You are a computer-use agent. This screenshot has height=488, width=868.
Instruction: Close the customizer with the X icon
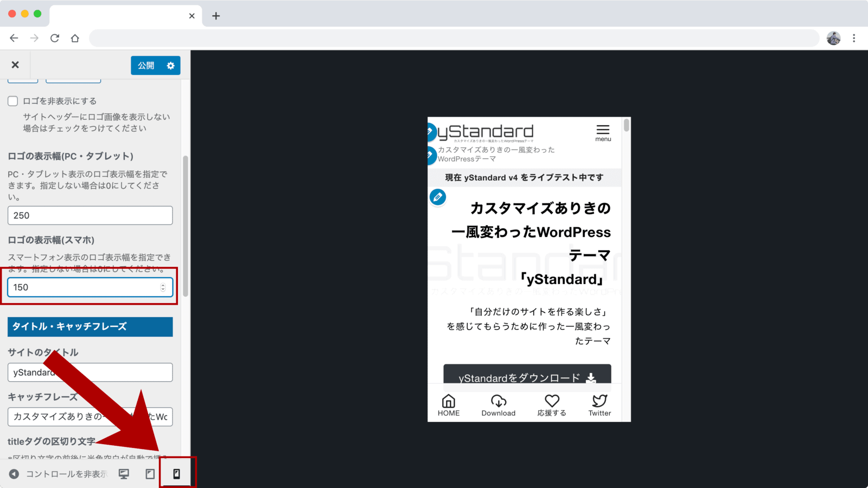15,65
